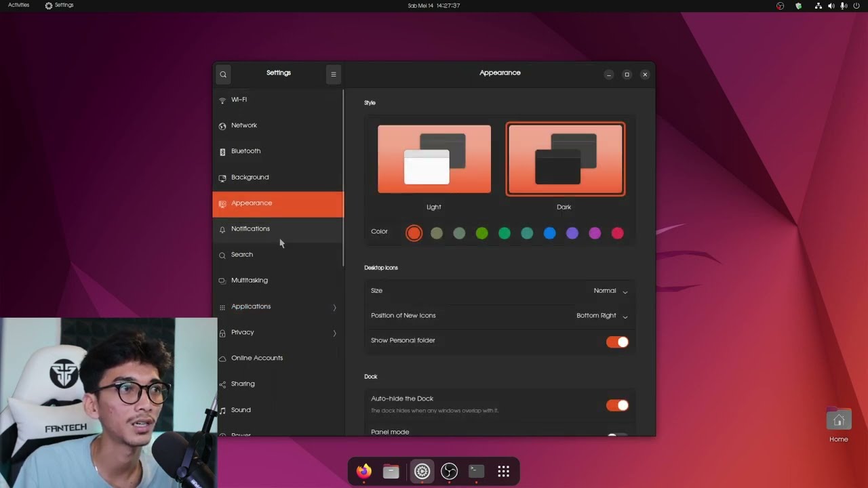Click the Settings app menu in top bar

[59, 5]
